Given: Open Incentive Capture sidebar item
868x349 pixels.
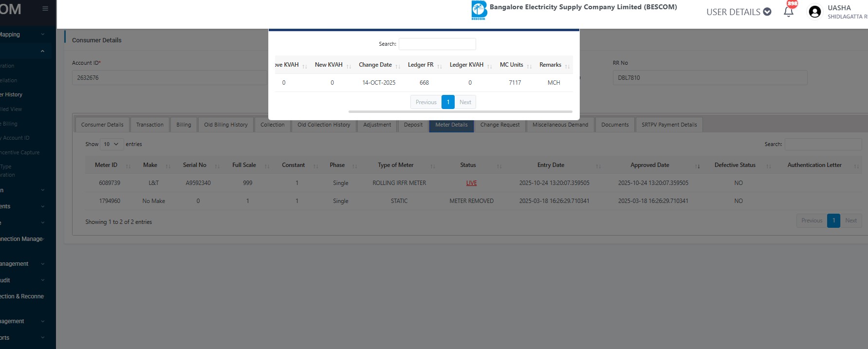Looking at the screenshot, I should click(20, 152).
